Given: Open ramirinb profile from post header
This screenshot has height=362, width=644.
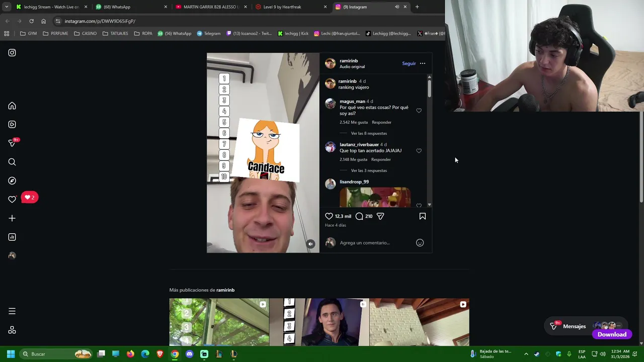Looking at the screenshot, I should click(349, 61).
